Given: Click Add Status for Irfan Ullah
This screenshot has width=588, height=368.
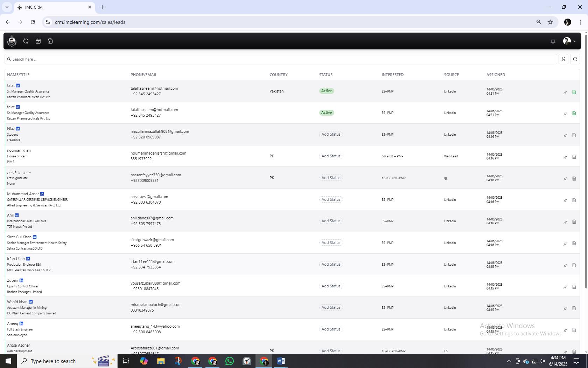Looking at the screenshot, I should click(331, 264).
